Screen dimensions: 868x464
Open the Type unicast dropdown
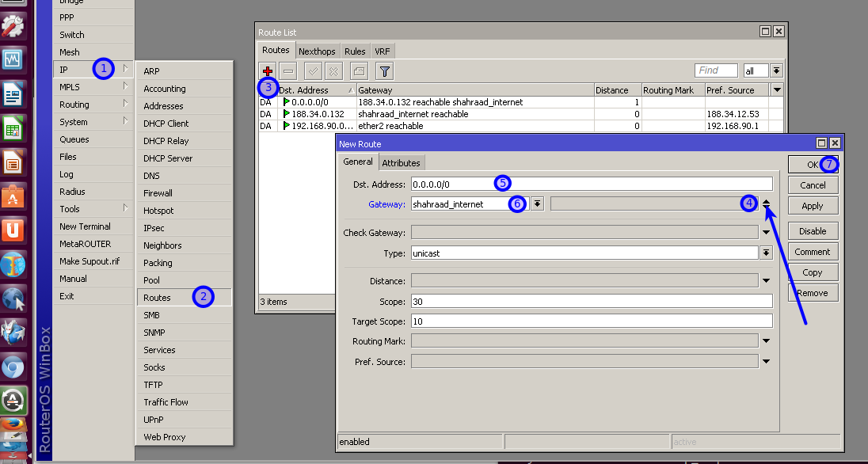pos(766,253)
